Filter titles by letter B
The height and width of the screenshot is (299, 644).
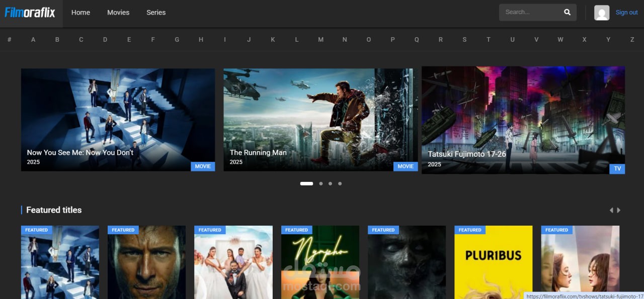(57, 39)
